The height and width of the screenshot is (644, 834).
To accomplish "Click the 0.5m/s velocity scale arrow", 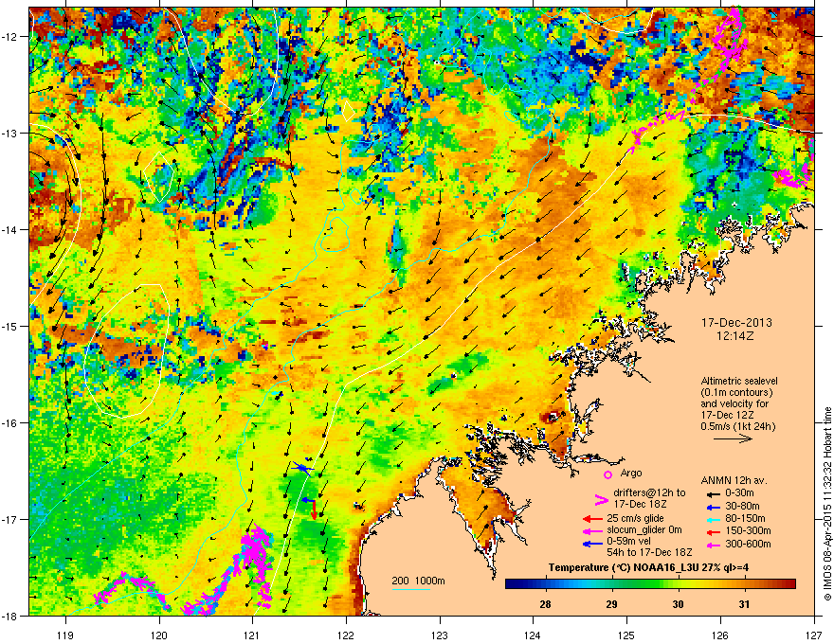I will tap(733, 438).
